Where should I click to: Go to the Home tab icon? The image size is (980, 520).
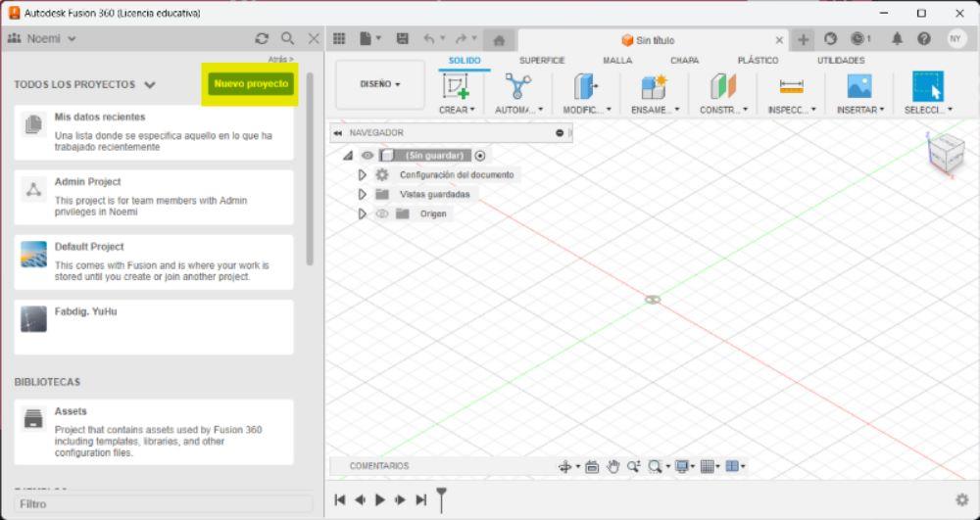click(x=499, y=40)
